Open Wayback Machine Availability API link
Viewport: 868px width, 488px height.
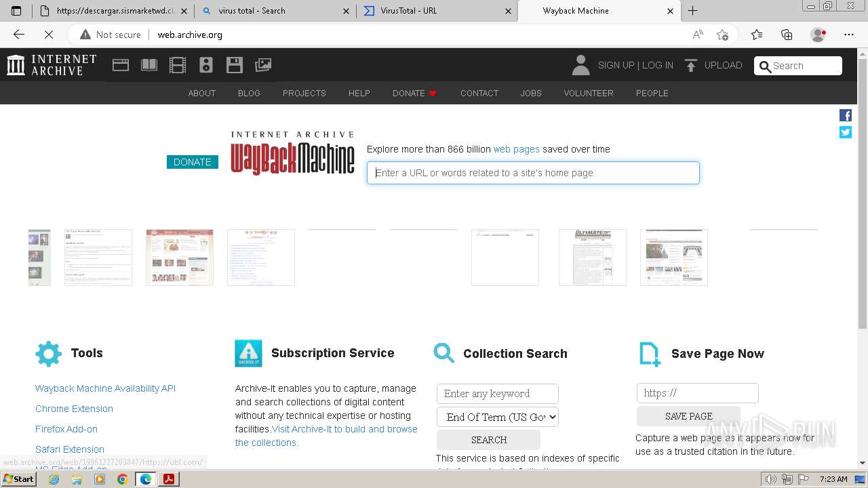click(105, 388)
